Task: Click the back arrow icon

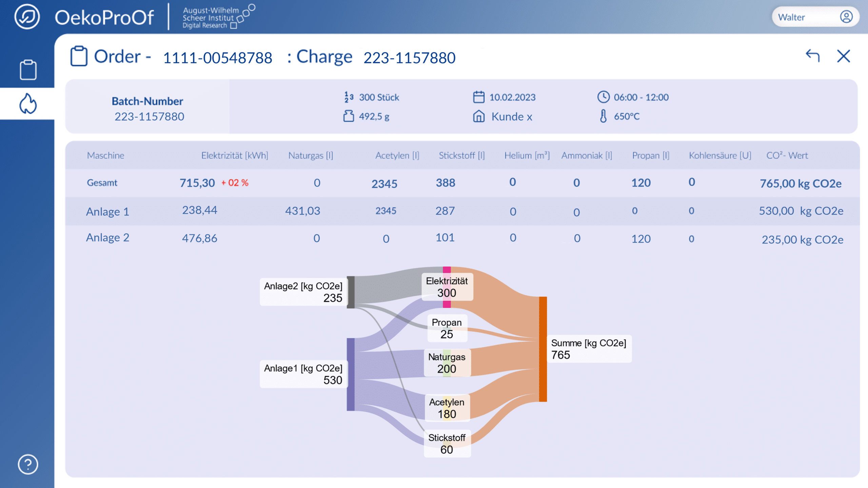Action: point(813,56)
